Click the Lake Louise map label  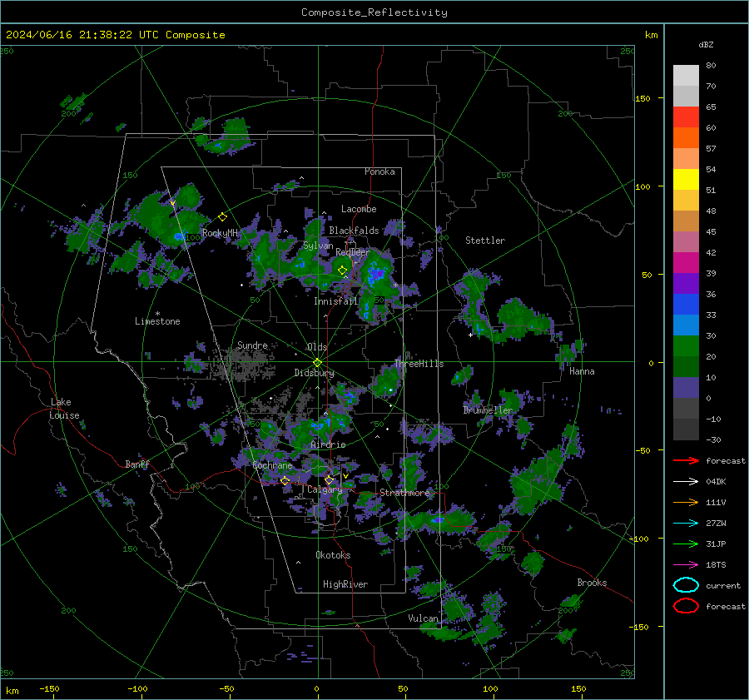[x=65, y=409]
